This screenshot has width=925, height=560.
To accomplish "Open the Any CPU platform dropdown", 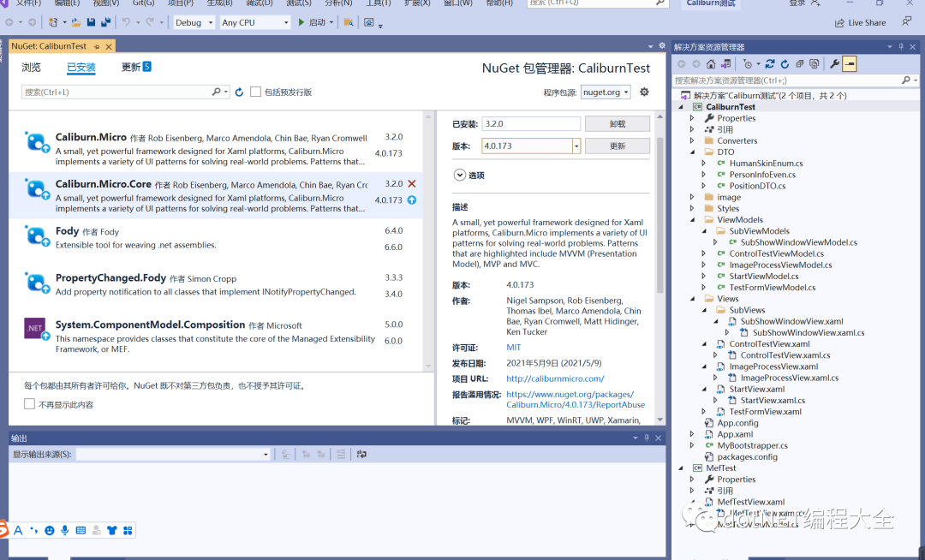I will pyautogui.click(x=255, y=22).
